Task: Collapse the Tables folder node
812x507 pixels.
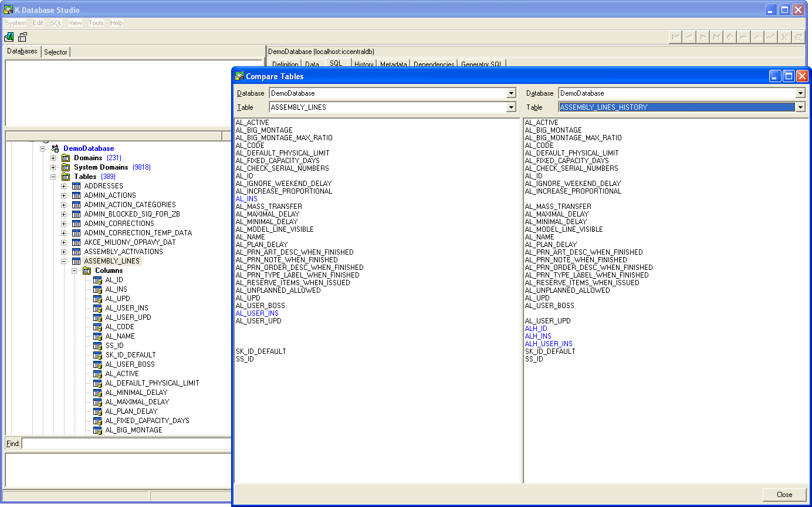Action: (53, 177)
